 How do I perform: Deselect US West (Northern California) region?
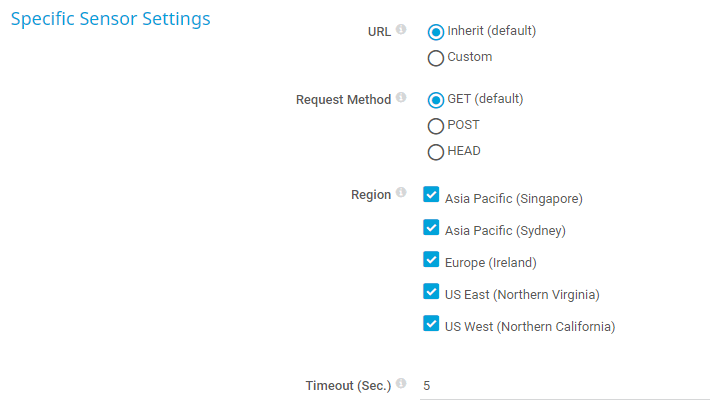pos(431,323)
